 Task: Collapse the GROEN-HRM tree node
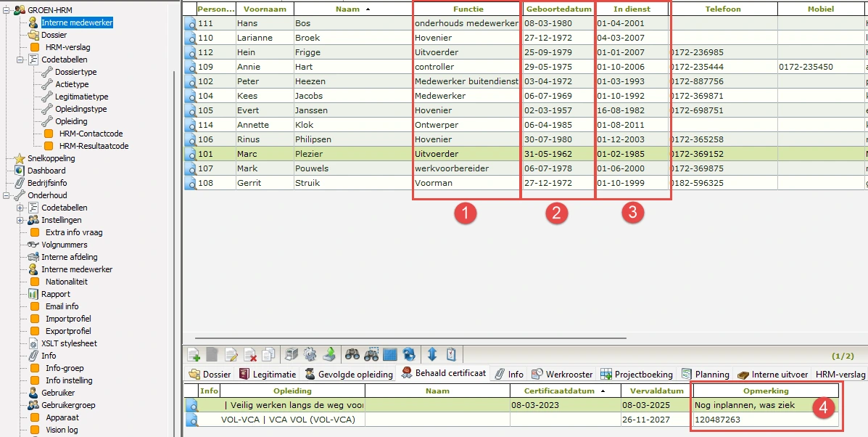click(x=7, y=10)
